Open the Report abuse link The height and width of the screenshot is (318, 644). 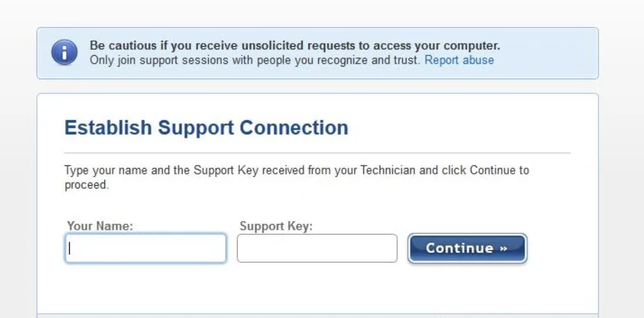[459, 60]
